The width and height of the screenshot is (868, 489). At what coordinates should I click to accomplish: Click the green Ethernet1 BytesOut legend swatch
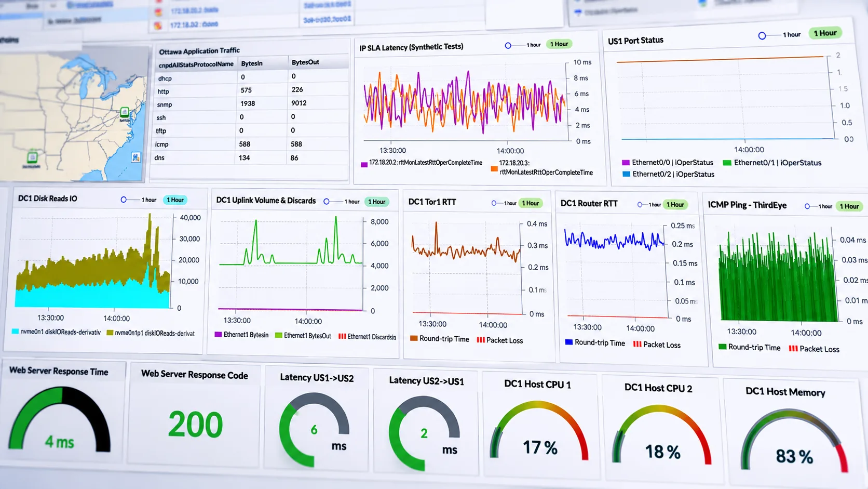278,336
